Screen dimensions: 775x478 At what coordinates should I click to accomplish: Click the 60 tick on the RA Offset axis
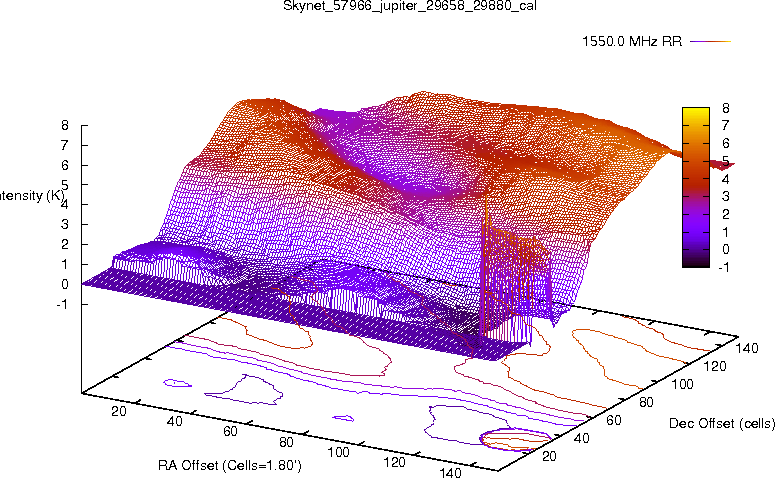pyautogui.click(x=230, y=432)
